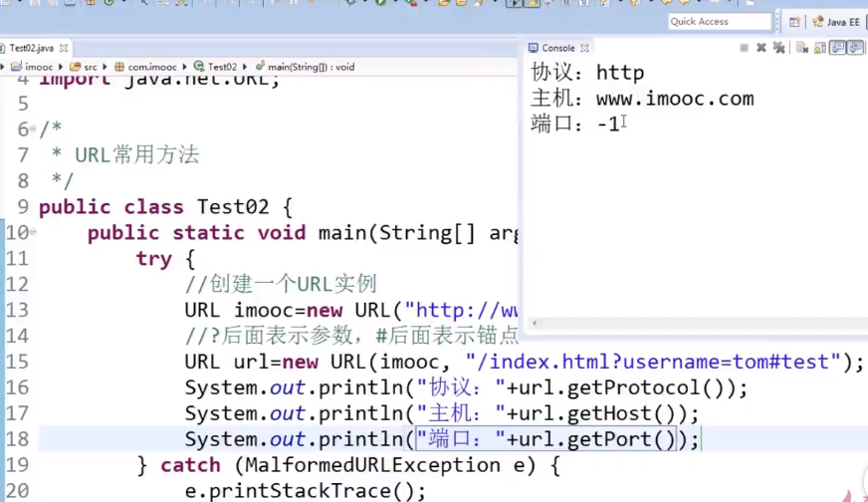
Task: Switch to the Java EE perspective
Action: (836, 22)
